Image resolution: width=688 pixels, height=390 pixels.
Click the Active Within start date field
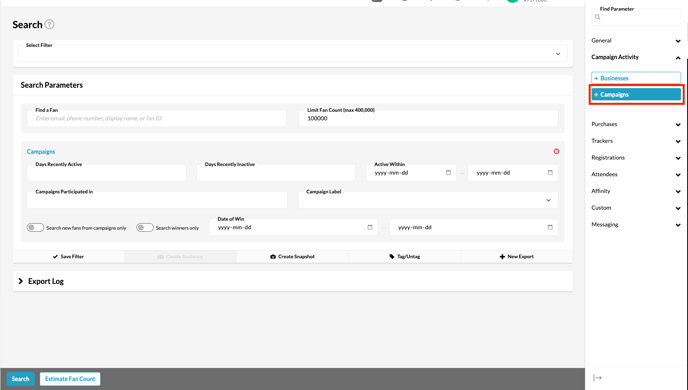[x=411, y=172]
